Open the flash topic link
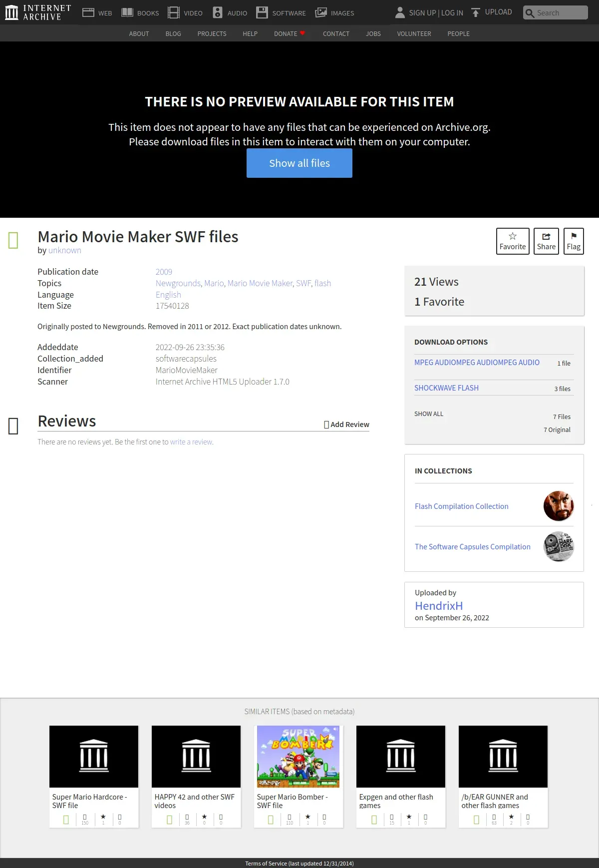 tap(322, 283)
